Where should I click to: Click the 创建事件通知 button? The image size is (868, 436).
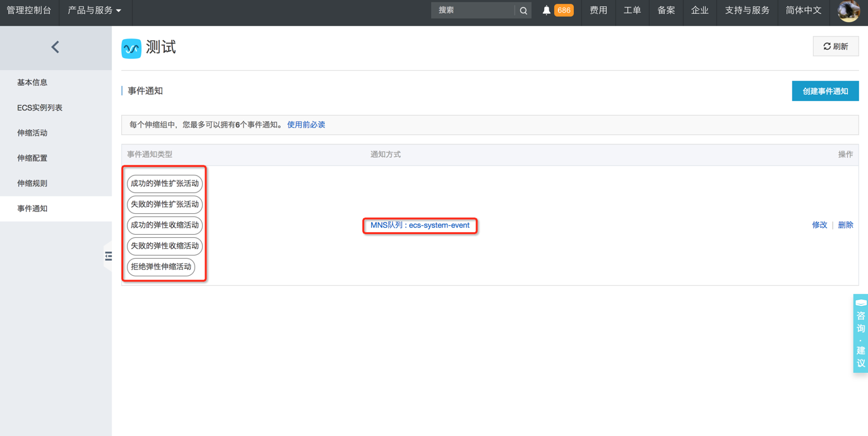[825, 91]
